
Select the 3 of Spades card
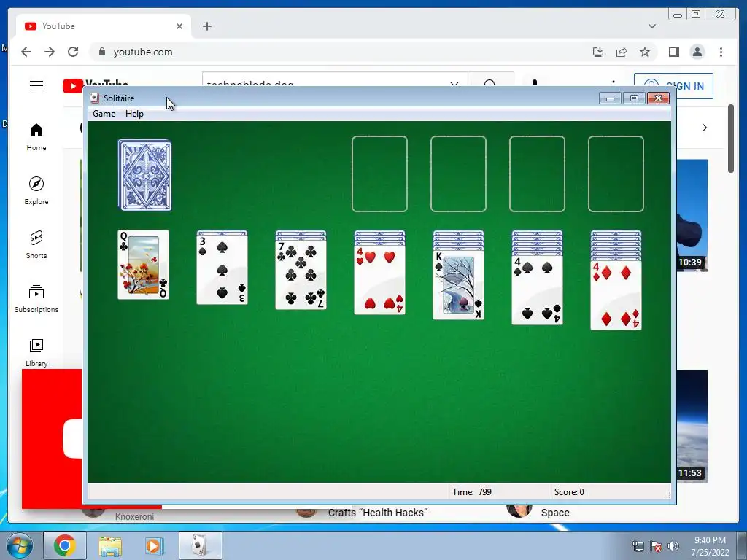click(x=222, y=270)
